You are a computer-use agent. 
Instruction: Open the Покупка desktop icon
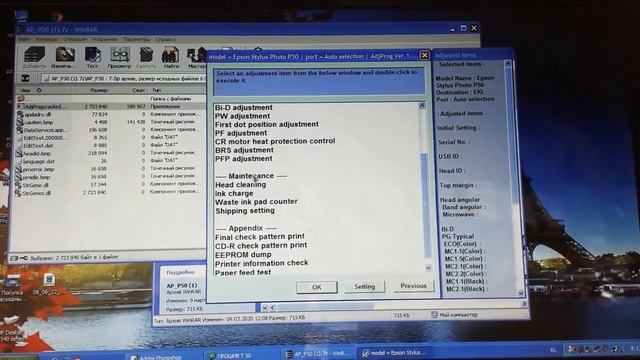(12, 286)
